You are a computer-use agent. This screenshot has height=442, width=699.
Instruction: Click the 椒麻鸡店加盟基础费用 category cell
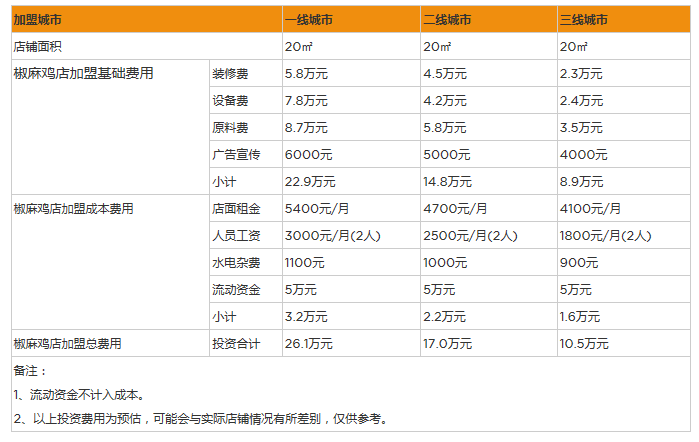pos(83,74)
